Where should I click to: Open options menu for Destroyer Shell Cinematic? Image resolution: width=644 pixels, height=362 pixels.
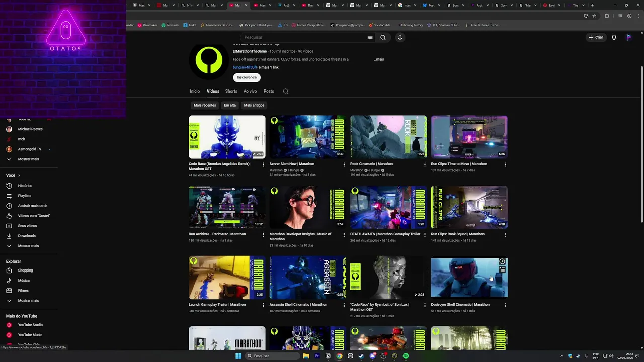click(506, 305)
